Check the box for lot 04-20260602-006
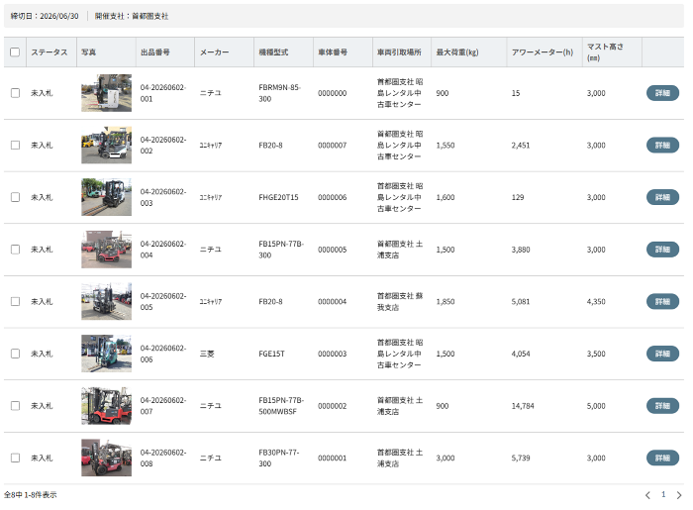693x510 pixels. 15,354
